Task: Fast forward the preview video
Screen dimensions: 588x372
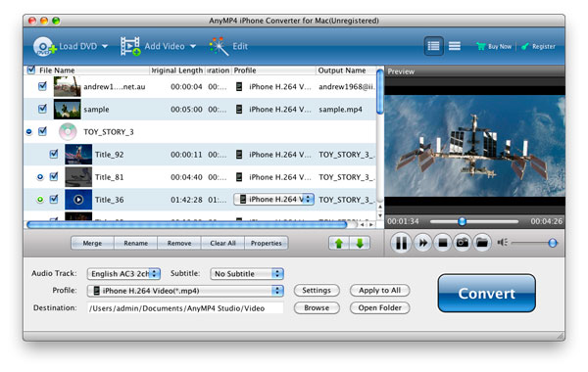Action: pos(422,243)
